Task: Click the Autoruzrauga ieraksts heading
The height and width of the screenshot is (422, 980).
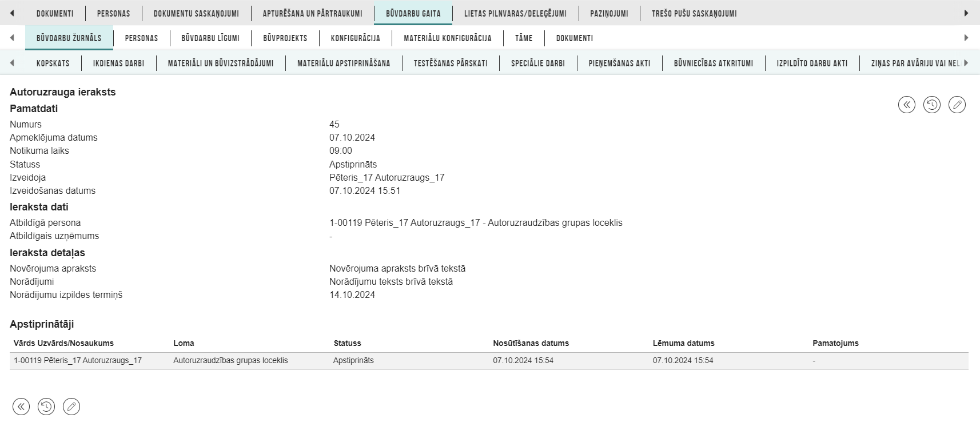Action: point(63,92)
